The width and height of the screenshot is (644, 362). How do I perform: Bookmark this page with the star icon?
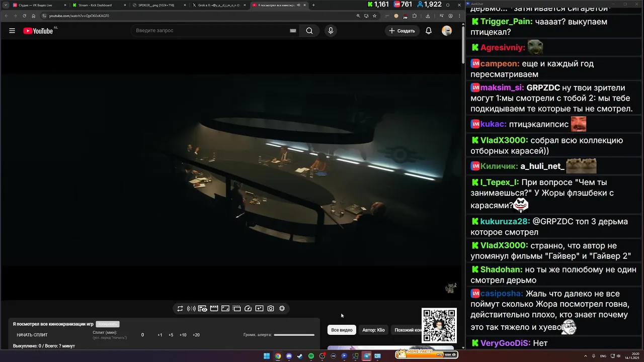[x=374, y=16]
